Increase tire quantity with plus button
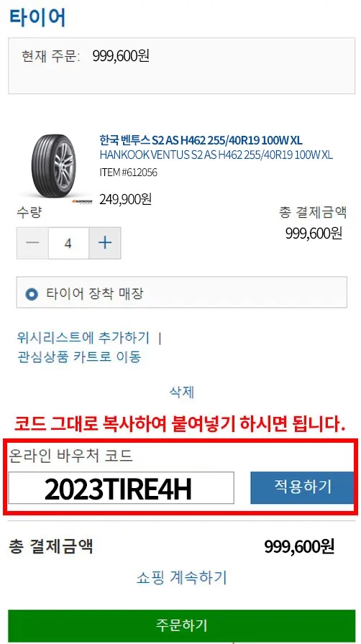361x644 pixels. point(105,243)
